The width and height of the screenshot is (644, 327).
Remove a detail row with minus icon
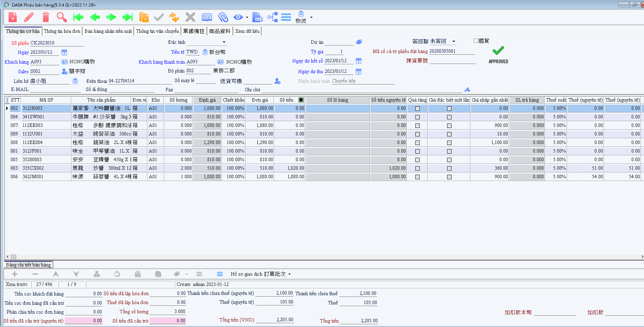[x=35, y=274]
